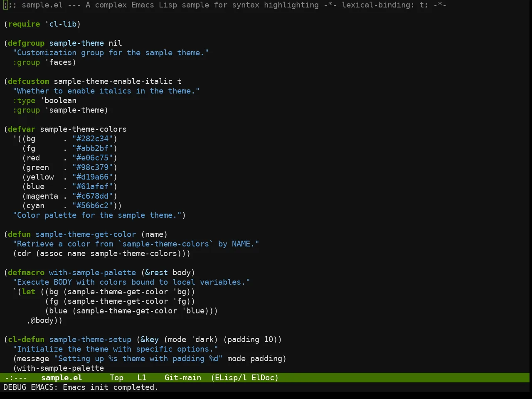Click the Top position indicator in mode line
The image size is (532, 399).
(x=116, y=378)
